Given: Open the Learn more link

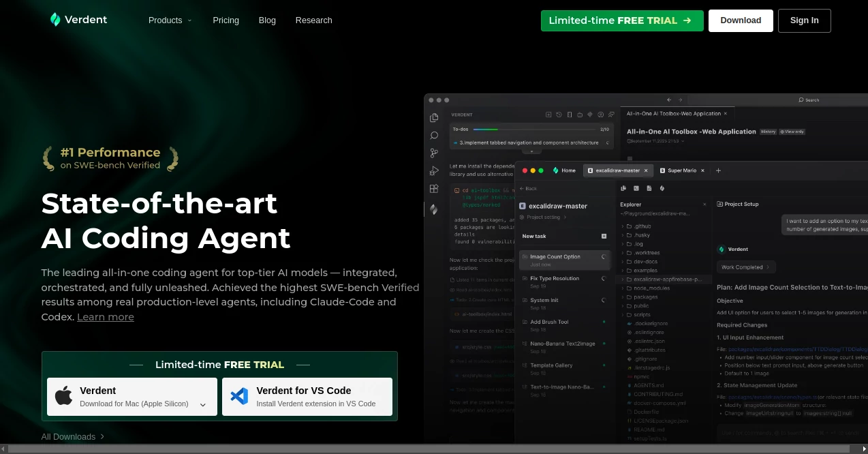Looking at the screenshot, I should 106,316.
